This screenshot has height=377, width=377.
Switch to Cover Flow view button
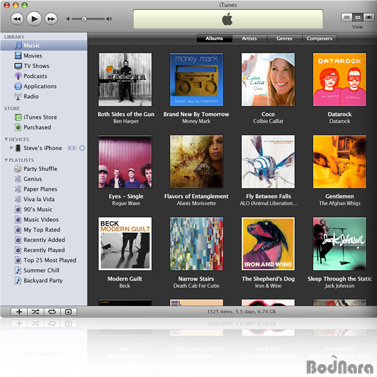click(x=368, y=17)
